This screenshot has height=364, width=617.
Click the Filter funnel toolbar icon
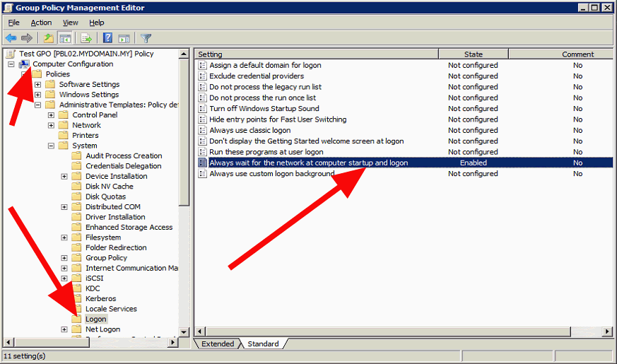tap(146, 38)
